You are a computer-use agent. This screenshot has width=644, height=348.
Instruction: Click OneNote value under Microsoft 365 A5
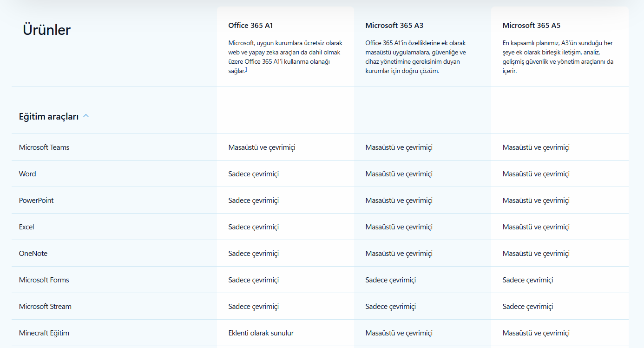[536, 254]
